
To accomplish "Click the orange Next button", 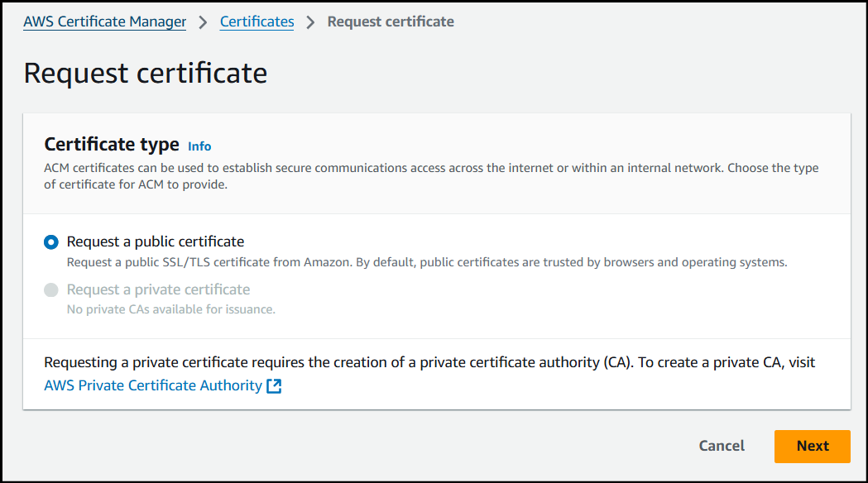I will [812, 446].
